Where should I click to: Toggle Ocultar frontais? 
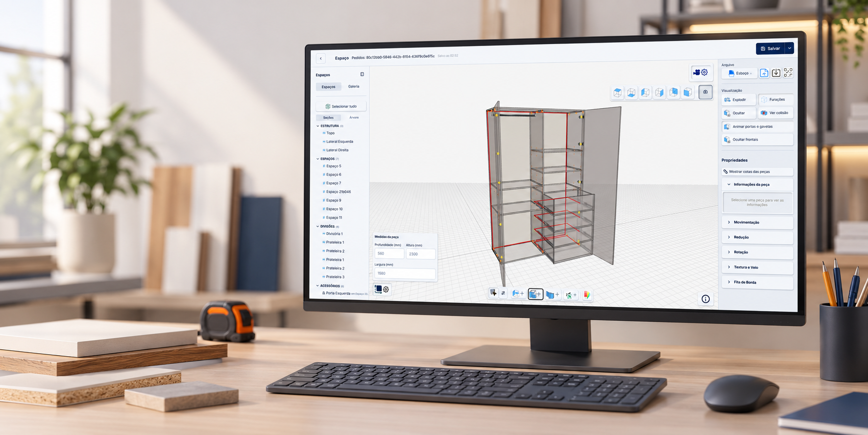pyautogui.click(x=758, y=140)
